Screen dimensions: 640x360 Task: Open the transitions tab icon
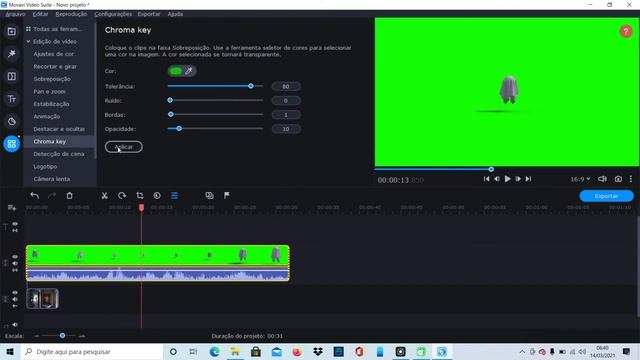click(11, 76)
